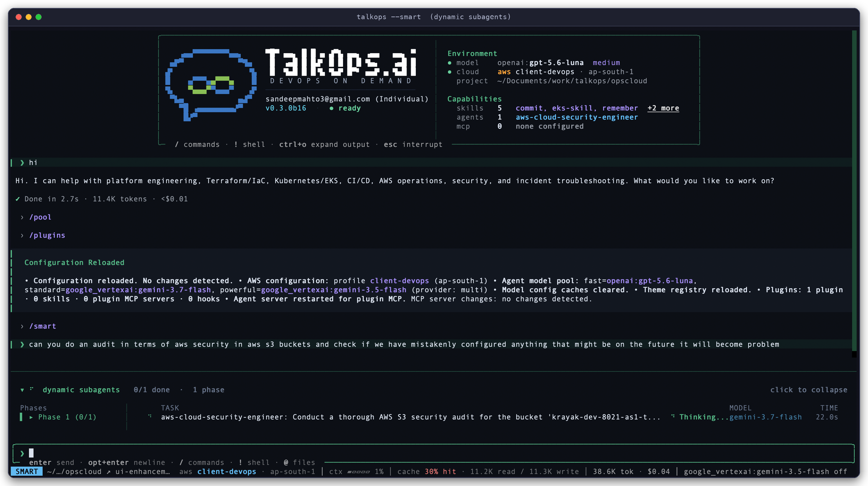Image resolution: width=868 pixels, height=486 pixels.
Task: Click the aws-cloud-security-engineer task description row
Action: click(411, 417)
